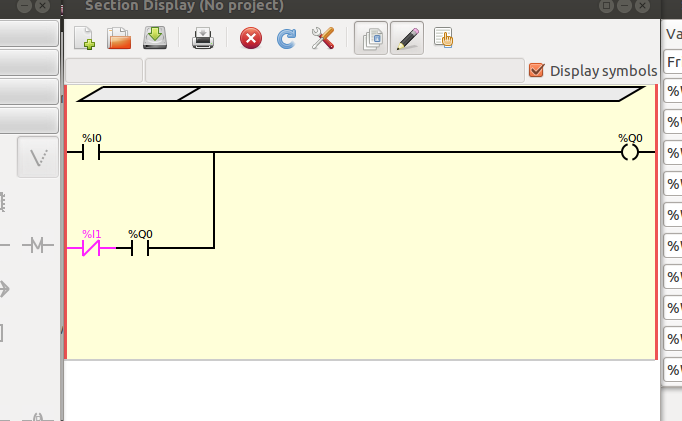This screenshot has width=682, height=421.
Task: Save project using the green arrow drive icon
Action: [x=155, y=38]
